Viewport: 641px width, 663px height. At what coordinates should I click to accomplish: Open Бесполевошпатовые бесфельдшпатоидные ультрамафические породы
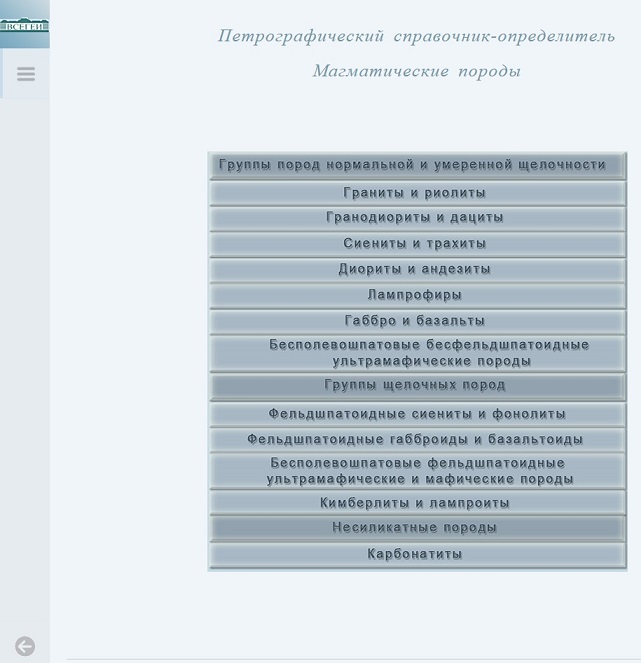pyautogui.click(x=417, y=353)
